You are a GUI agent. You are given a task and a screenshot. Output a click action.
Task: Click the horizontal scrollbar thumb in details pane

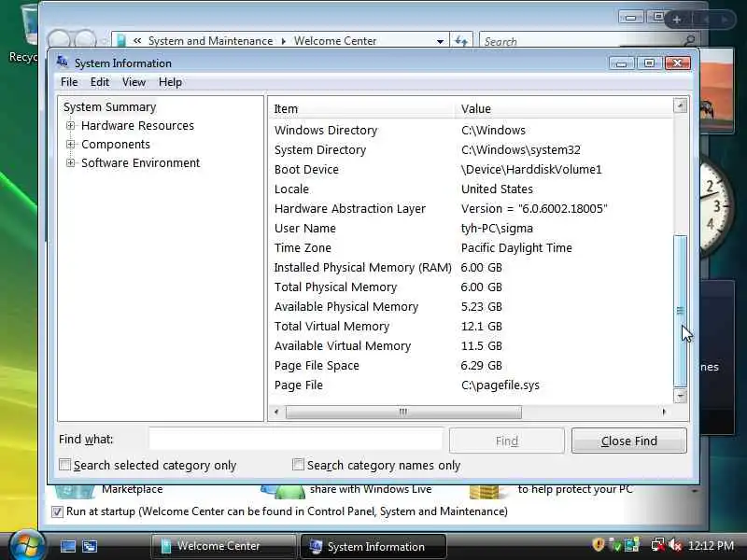coord(403,412)
